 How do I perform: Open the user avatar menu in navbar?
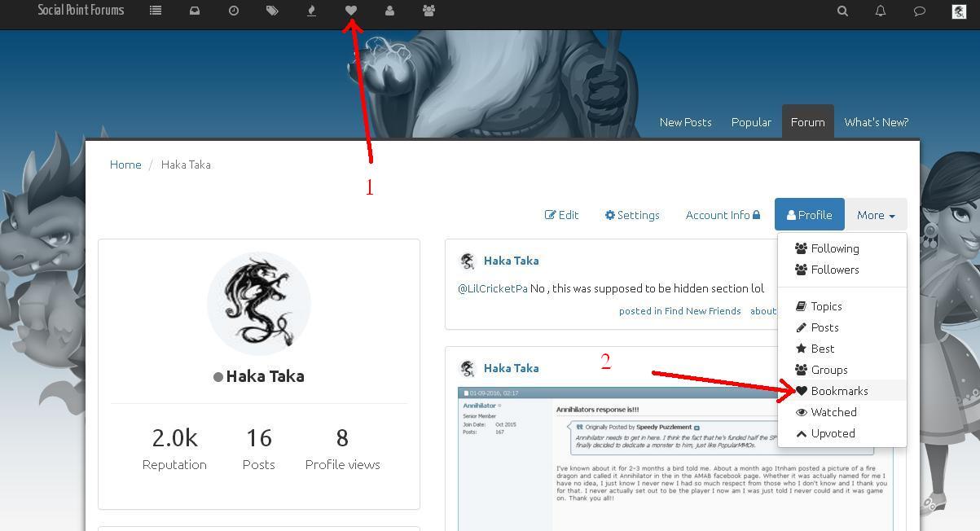[959, 11]
